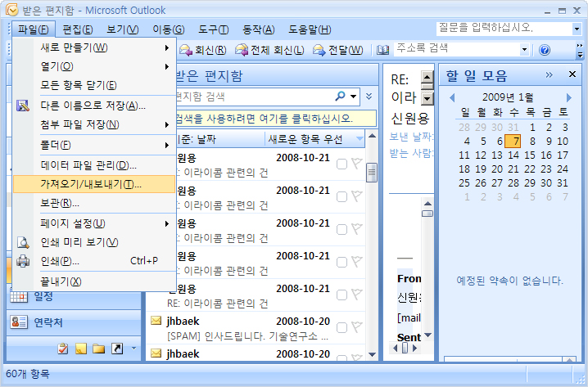Toggle category box on fifth 2008-10-21 message
The width and height of the screenshot is (588, 387).
tap(341, 295)
